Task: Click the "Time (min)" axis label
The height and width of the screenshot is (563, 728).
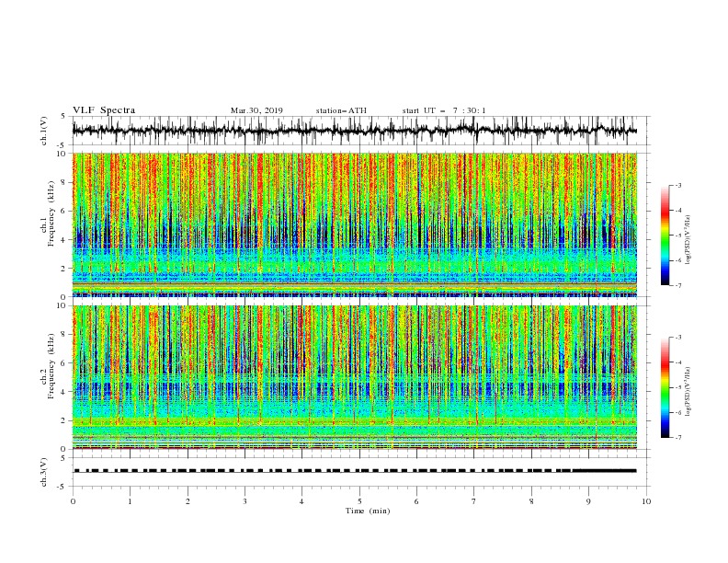Action: tap(368, 511)
